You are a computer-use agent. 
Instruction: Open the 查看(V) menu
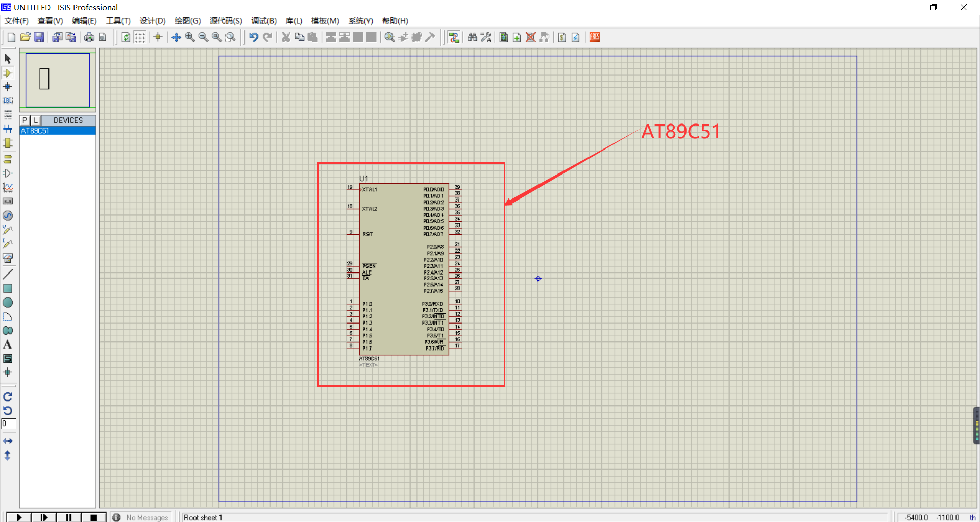(50, 21)
